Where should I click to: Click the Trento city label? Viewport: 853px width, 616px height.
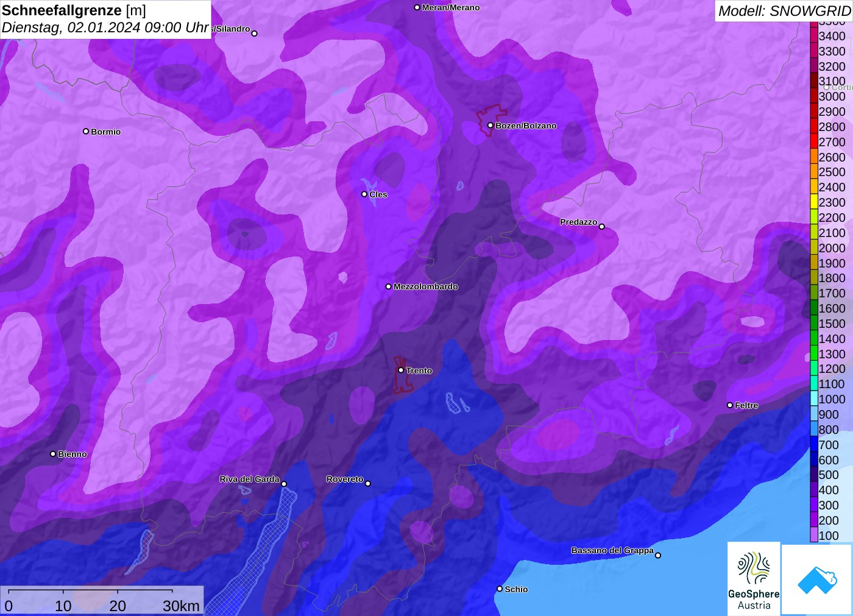pyautogui.click(x=419, y=370)
